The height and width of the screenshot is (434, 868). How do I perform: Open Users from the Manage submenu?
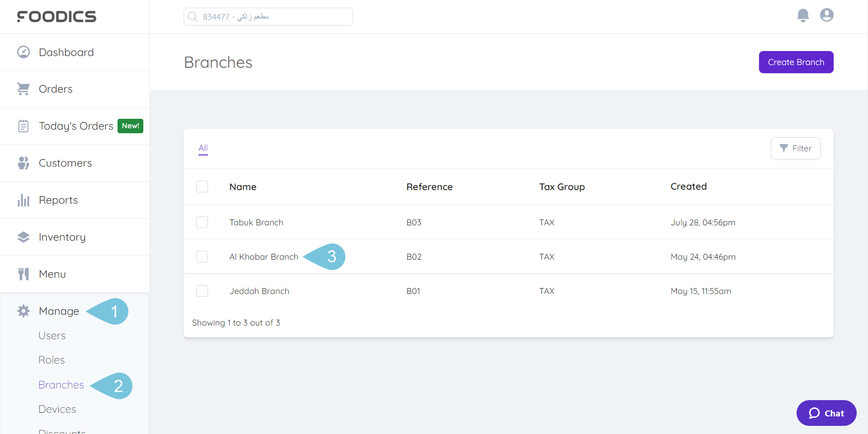(52, 335)
